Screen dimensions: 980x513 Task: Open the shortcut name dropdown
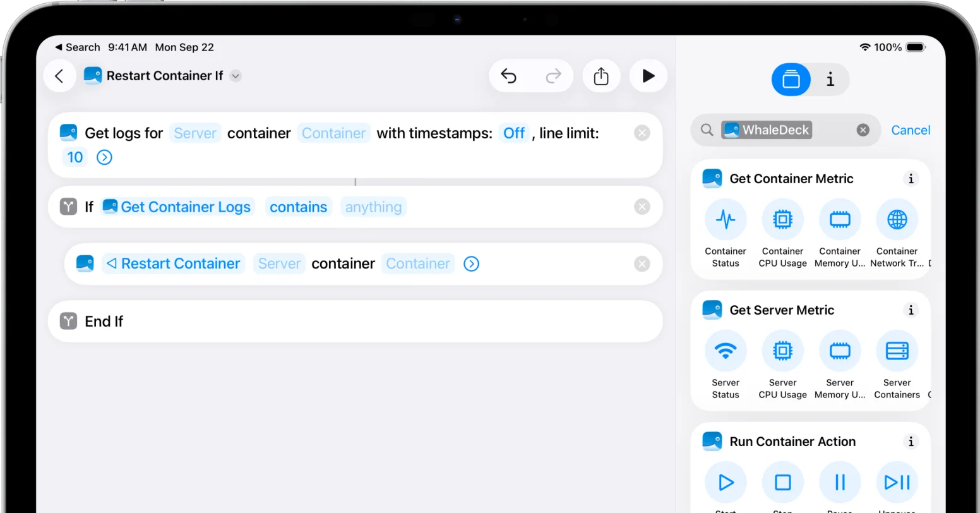(x=235, y=75)
